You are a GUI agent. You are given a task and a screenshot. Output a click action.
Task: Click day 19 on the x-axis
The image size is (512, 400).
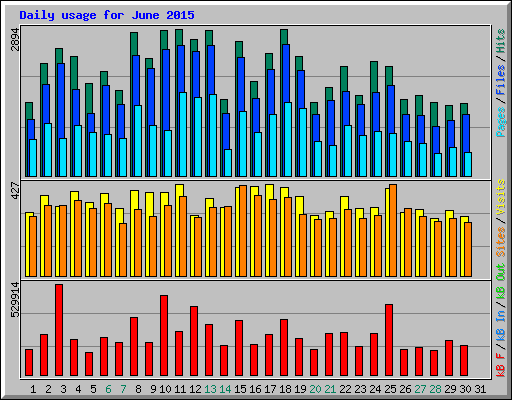[300, 389]
